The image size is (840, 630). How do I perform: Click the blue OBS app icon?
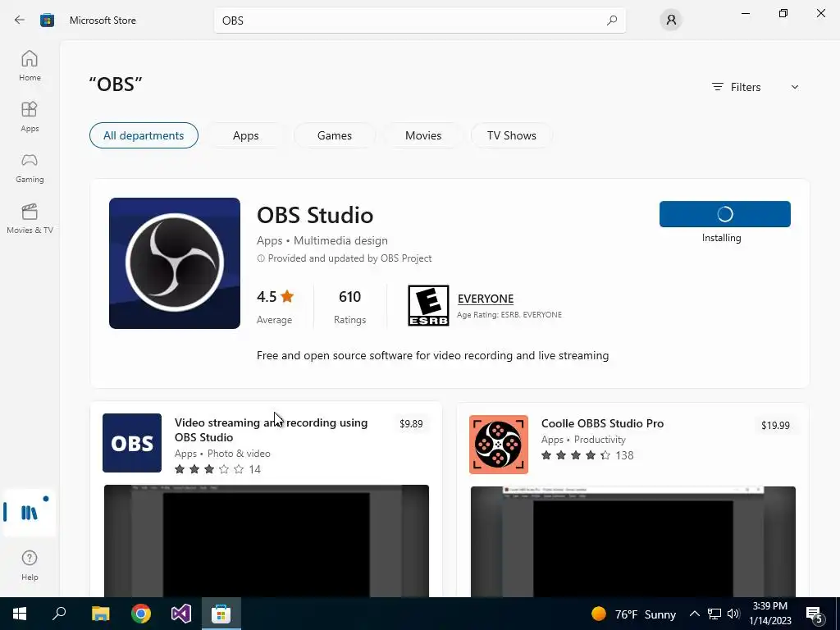pos(132,443)
